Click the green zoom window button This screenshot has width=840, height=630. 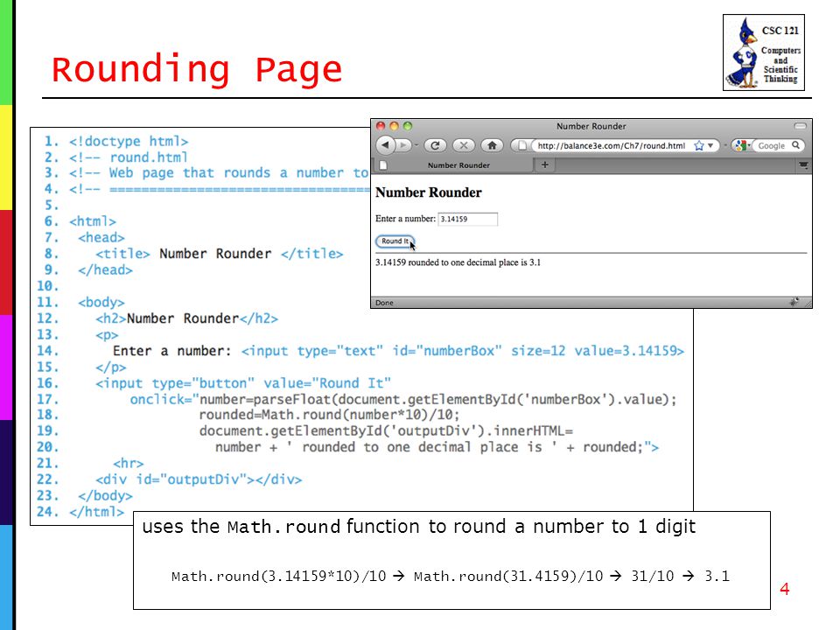pyautogui.click(x=408, y=126)
